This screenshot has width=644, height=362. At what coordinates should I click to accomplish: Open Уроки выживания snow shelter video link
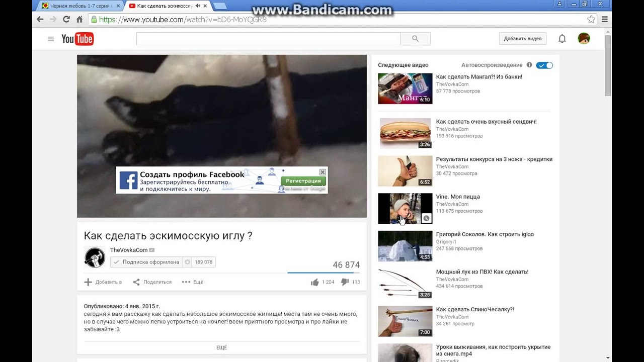pos(493,350)
